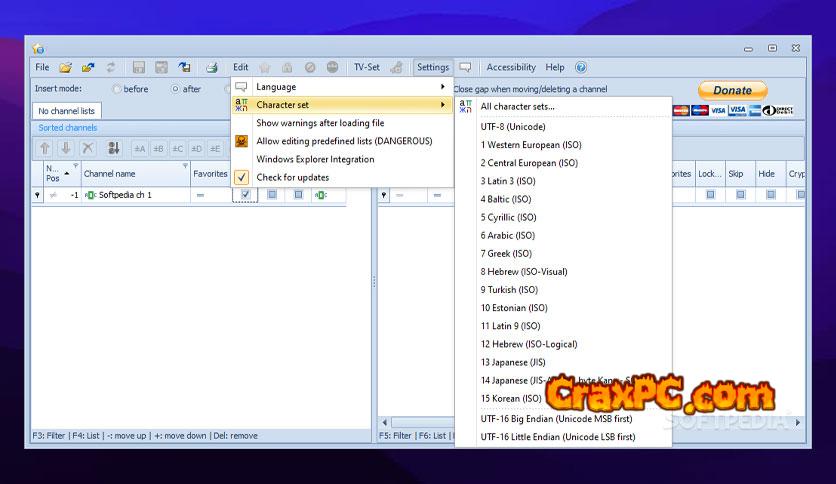
Task: Open the File menu
Action: point(42,67)
